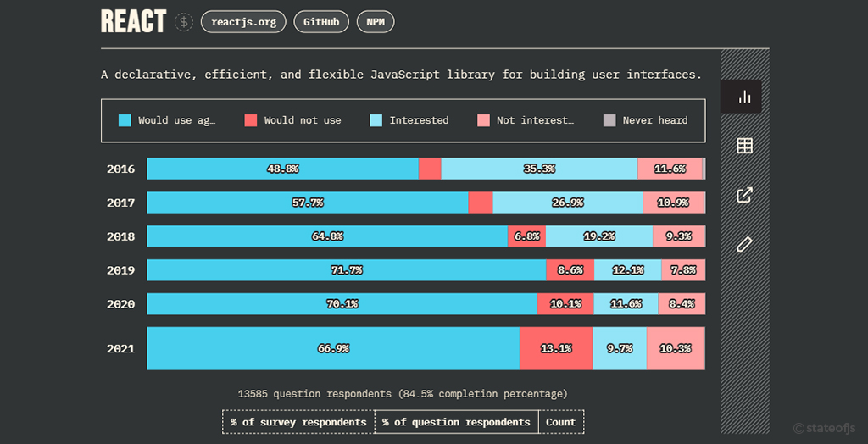This screenshot has height=444, width=868.
Task: Select the bar chart view icon
Action: (744, 97)
